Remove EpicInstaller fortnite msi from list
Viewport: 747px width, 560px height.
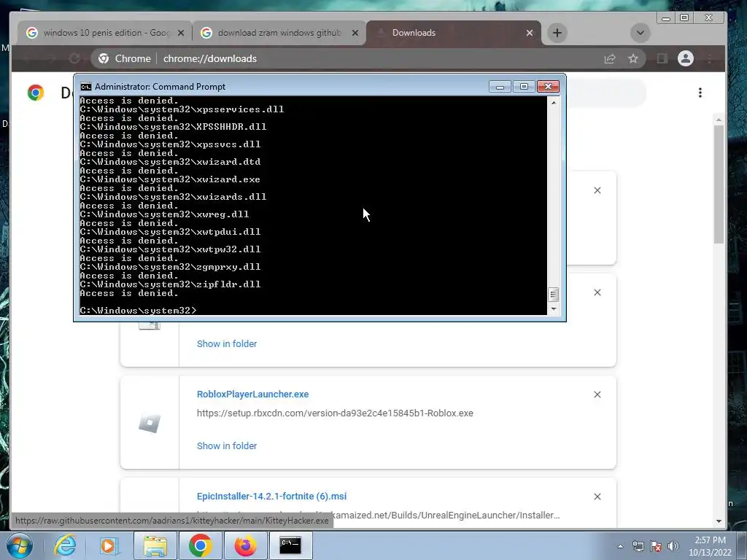(x=597, y=497)
